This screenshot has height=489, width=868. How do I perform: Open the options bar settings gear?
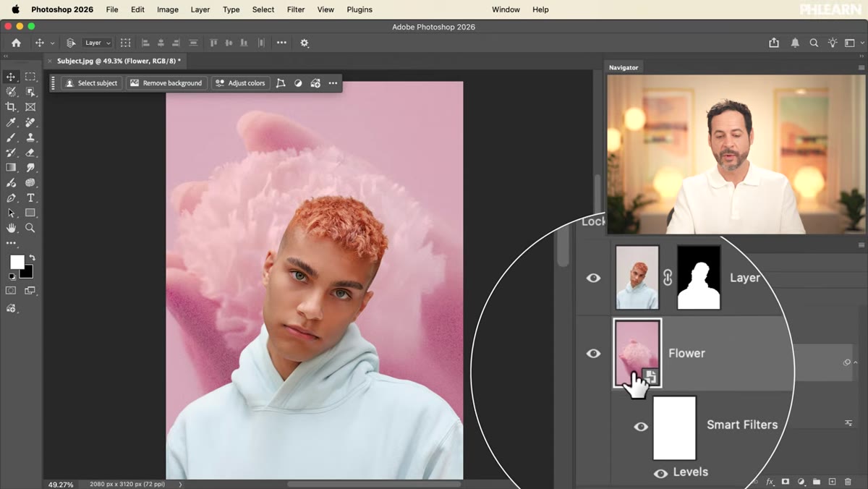[x=305, y=43]
